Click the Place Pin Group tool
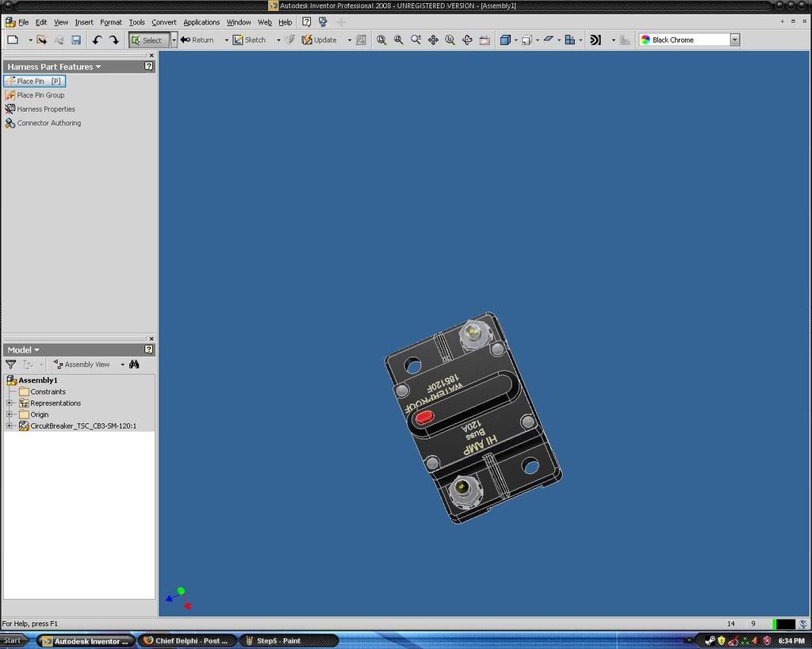Viewport: 812px width, 649px height. click(x=35, y=95)
